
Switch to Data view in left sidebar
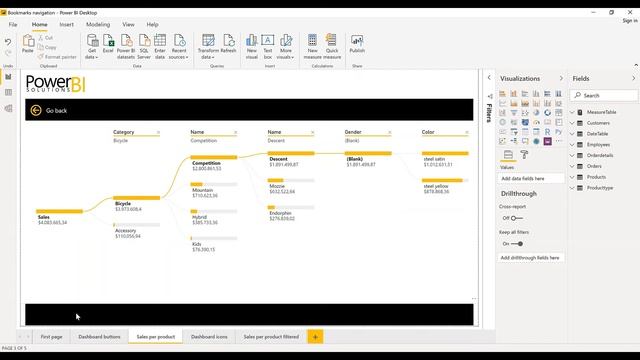click(x=8, y=93)
